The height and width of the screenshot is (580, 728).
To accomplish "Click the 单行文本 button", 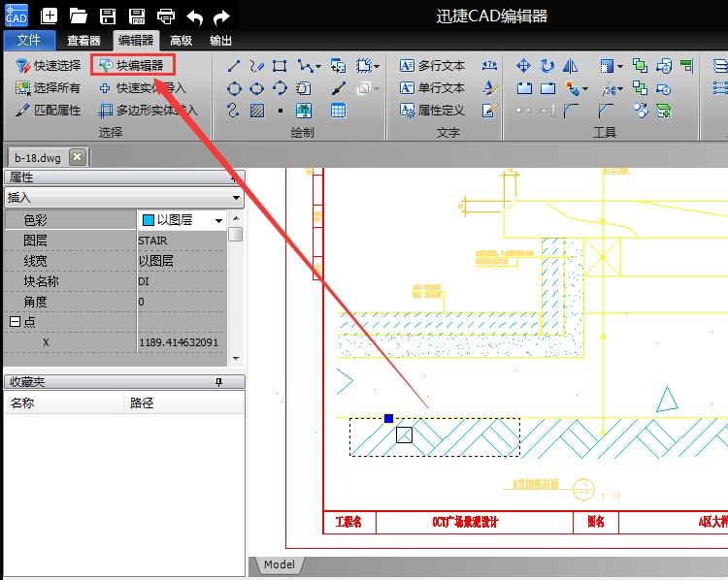I will point(432,87).
